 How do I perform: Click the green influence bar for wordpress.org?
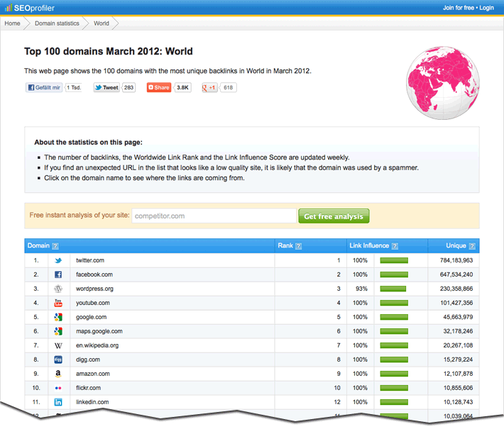pos(393,289)
